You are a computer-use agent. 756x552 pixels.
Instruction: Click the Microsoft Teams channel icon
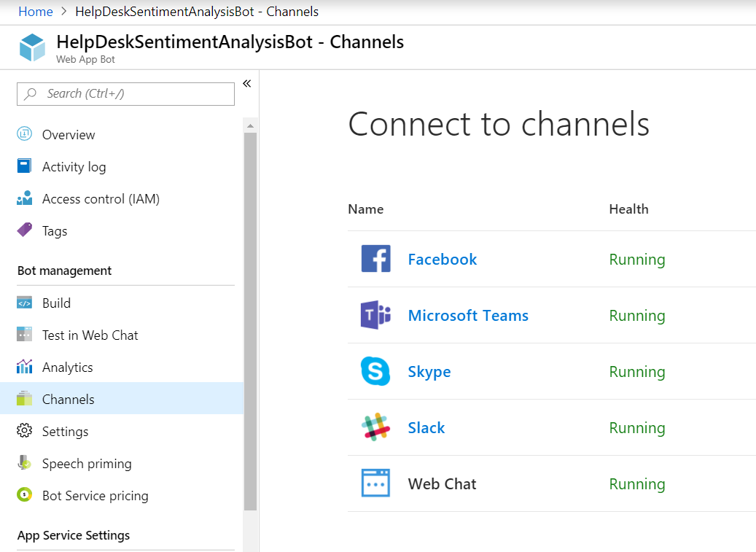[375, 315]
